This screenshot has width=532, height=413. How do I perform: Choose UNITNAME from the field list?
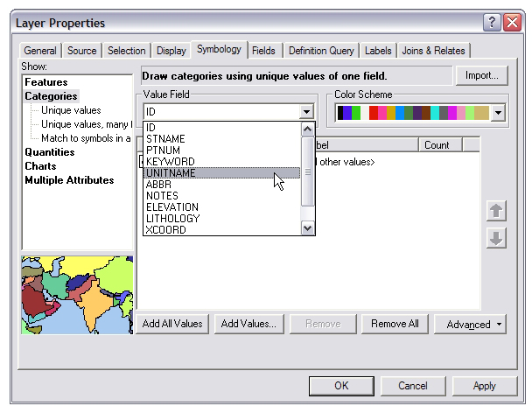[x=171, y=173]
